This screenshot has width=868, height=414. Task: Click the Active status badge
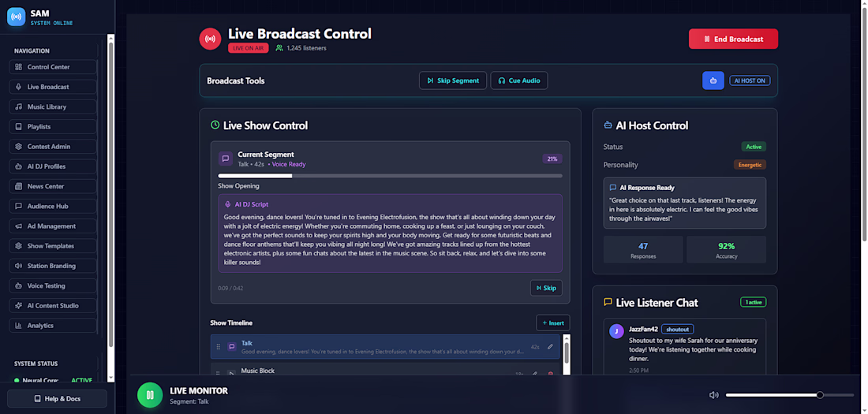(754, 147)
